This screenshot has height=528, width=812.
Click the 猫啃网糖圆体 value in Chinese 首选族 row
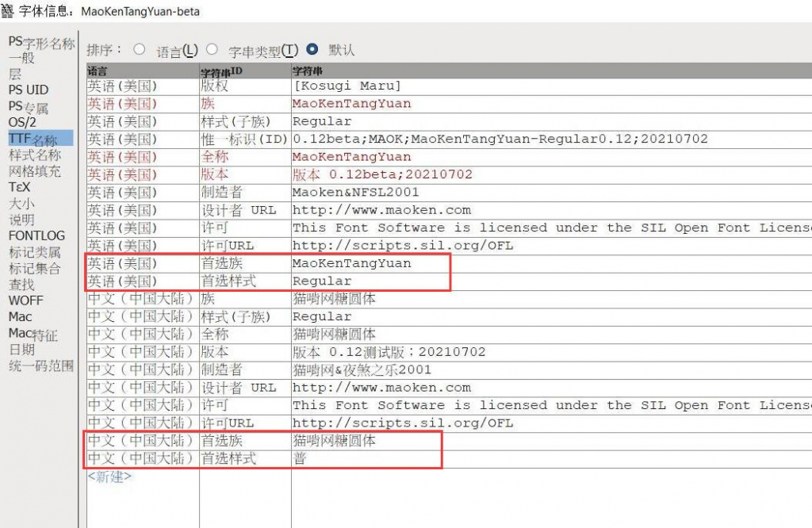point(335,441)
